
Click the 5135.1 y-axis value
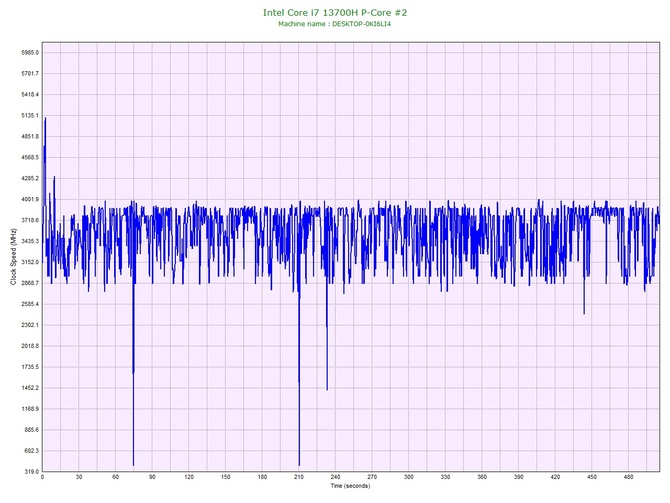(30, 115)
